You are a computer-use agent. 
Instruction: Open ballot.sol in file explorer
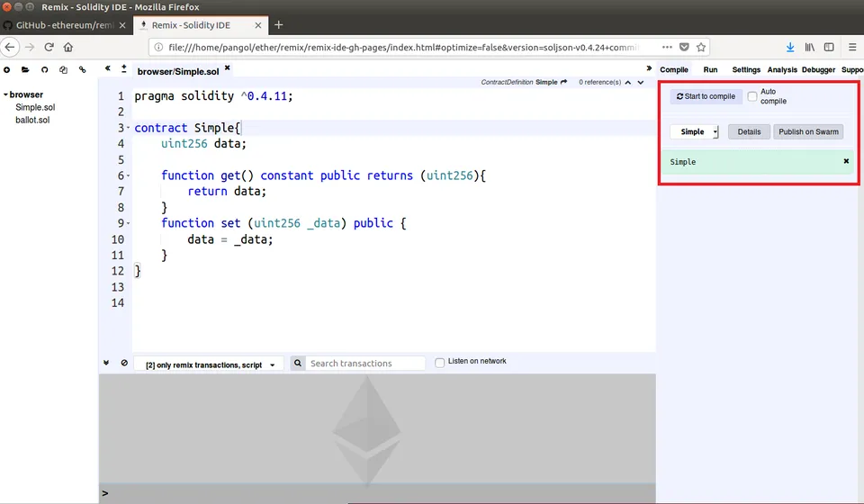point(32,120)
